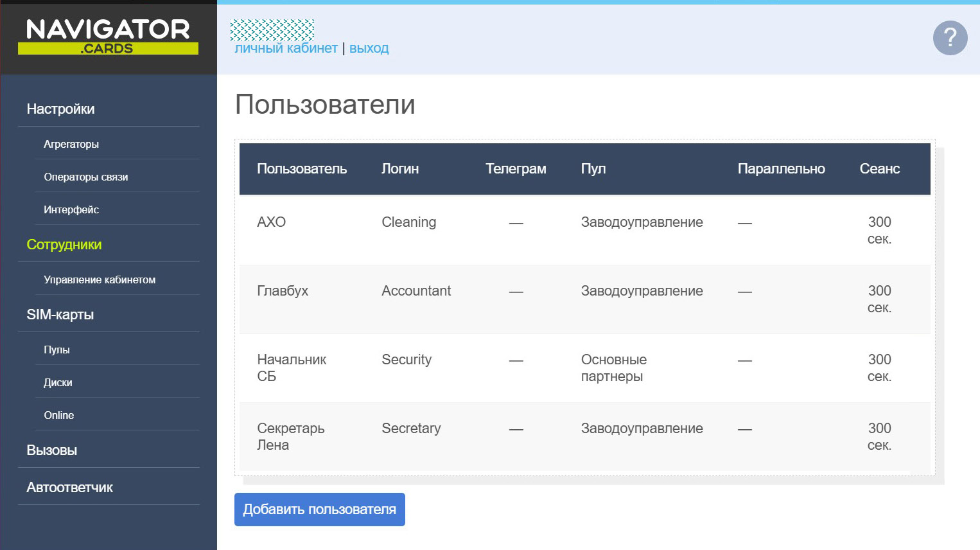Go to Операторы связи settings
This screenshot has width=980, height=550.
[86, 177]
